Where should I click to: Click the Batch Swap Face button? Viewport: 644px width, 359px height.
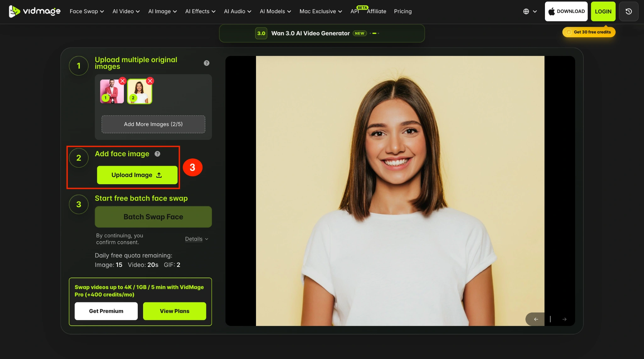coord(153,217)
